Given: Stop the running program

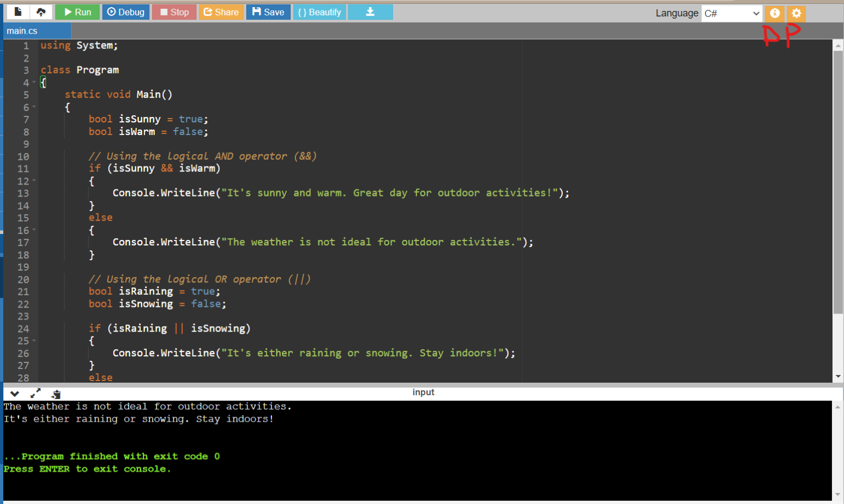Looking at the screenshot, I should [174, 12].
